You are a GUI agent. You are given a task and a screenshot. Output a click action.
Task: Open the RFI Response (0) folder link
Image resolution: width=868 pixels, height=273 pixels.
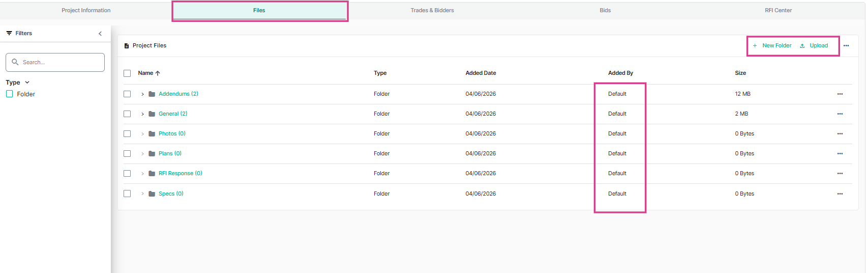tap(181, 173)
